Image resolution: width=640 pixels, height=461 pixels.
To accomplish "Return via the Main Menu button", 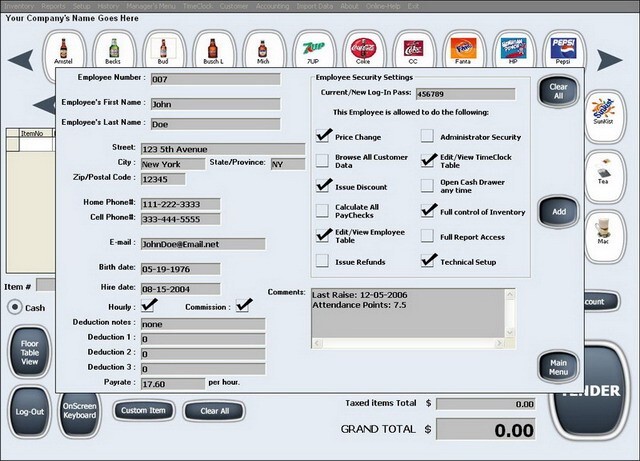I will (558, 367).
